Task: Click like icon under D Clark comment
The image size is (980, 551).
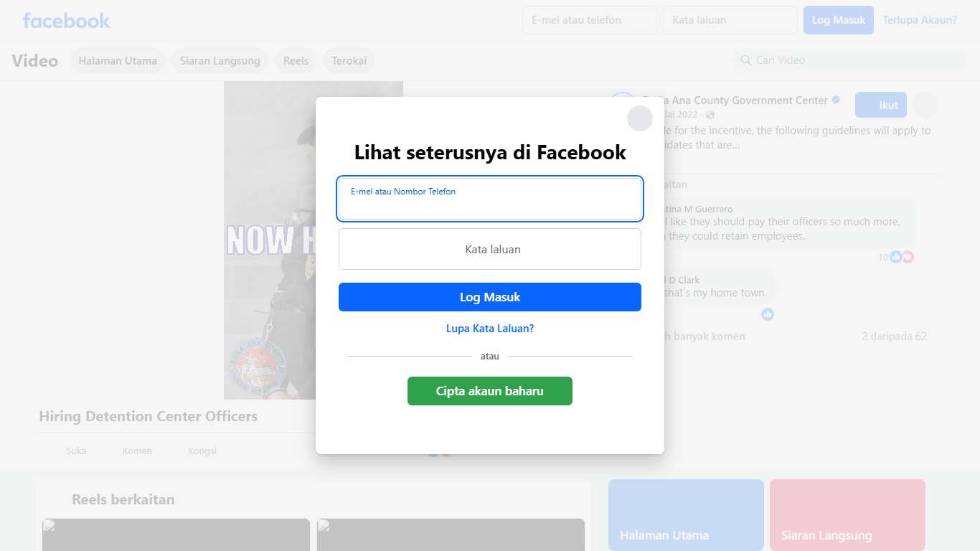Action: 768,314
